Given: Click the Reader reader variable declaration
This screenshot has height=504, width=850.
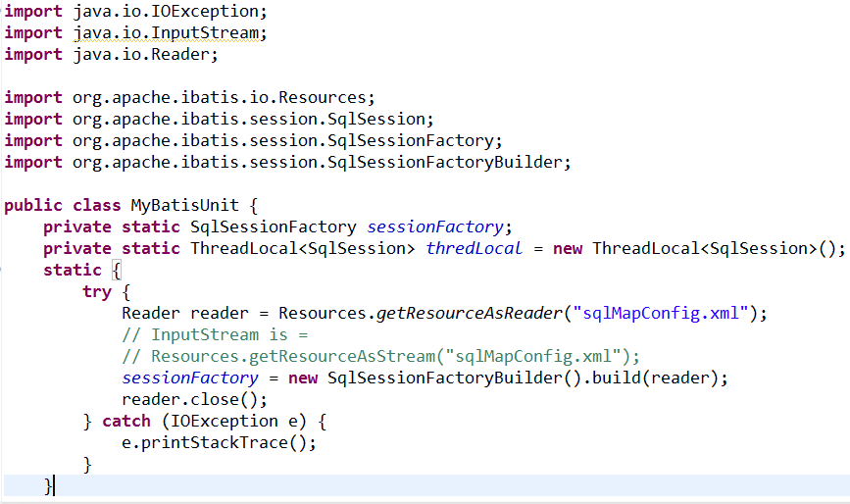Looking at the screenshot, I should pyautogui.click(x=185, y=313).
